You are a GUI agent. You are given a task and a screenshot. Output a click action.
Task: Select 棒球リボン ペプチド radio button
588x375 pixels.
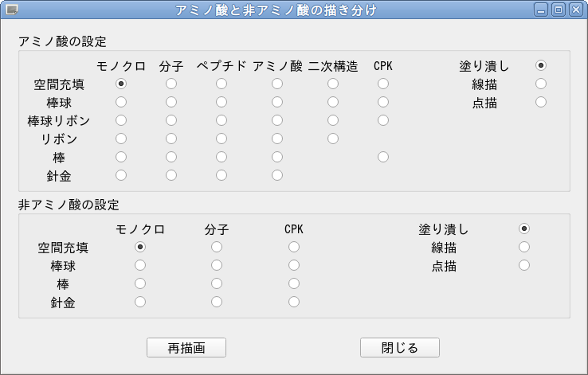click(x=221, y=120)
